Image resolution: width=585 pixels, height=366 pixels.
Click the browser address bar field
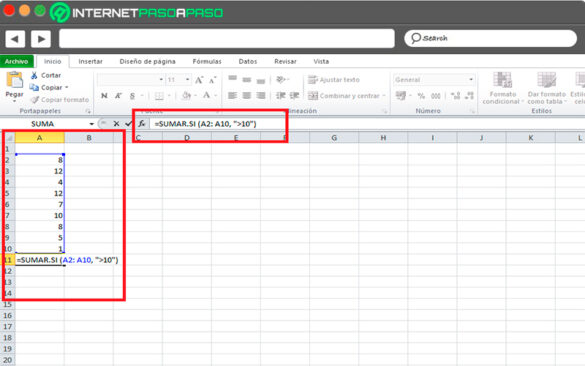pos(226,38)
